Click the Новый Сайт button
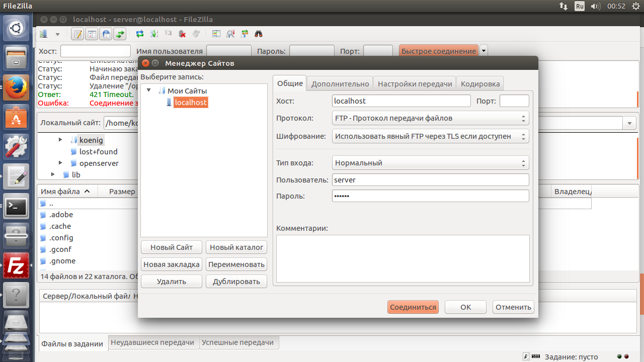 (172, 247)
